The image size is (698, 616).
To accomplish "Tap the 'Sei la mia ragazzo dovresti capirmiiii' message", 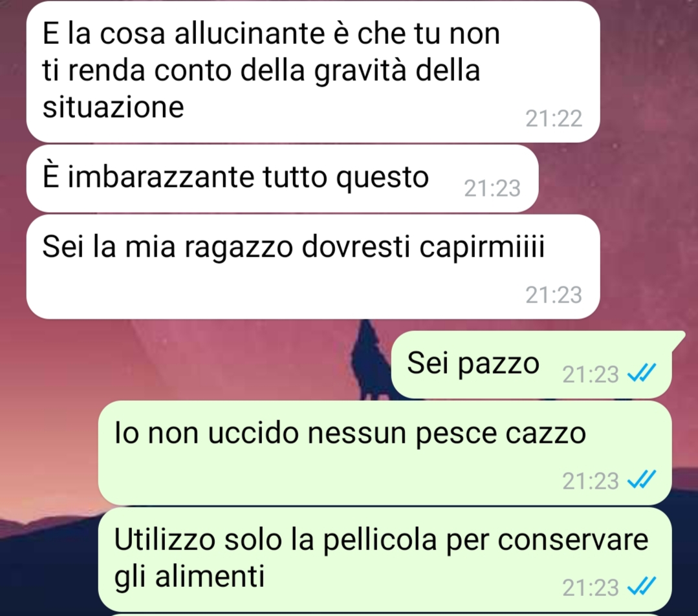I will [313, 266].
